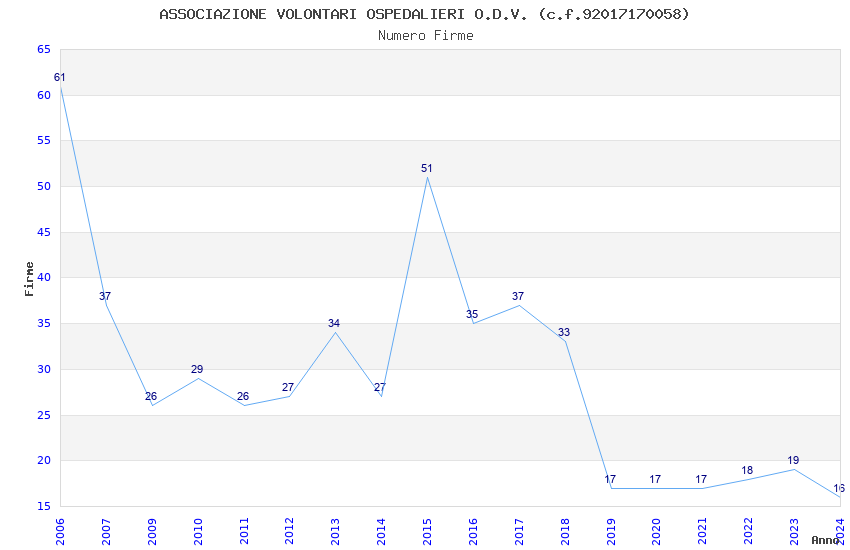Click data label 37 for year 2007

click(x=105, y=296)
